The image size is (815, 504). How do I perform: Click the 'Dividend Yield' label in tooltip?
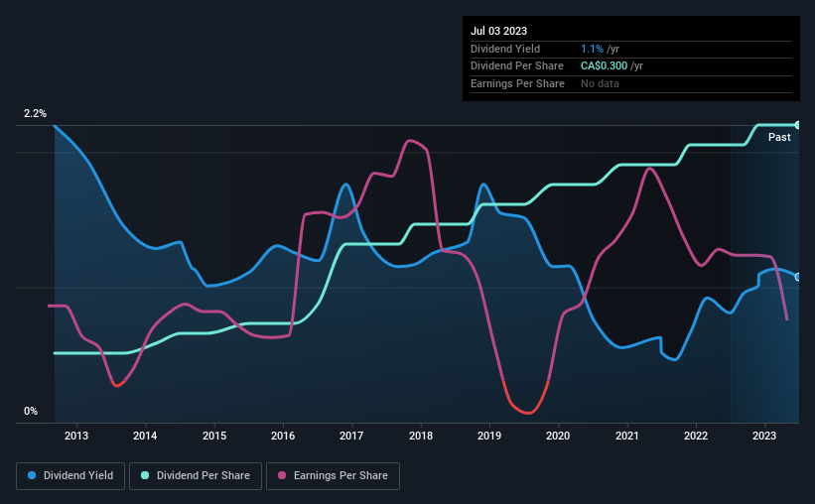[505, 49]
